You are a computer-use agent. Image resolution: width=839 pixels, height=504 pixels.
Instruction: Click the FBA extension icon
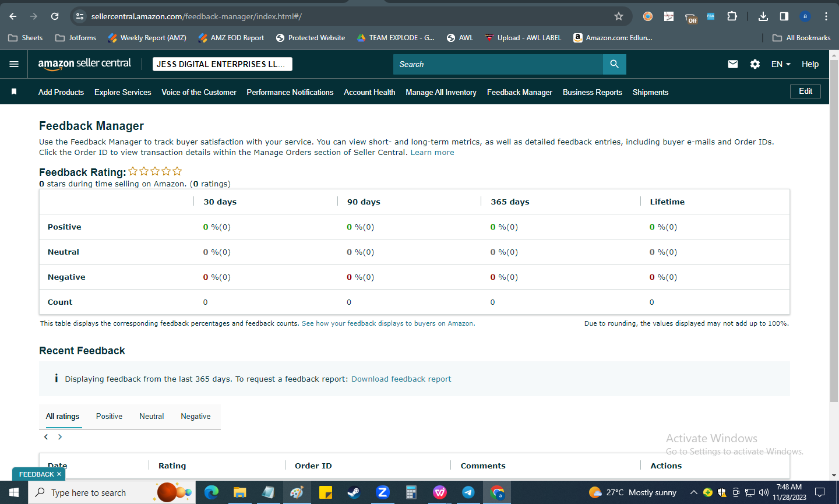pyautogui.click(x=711, y=16)
